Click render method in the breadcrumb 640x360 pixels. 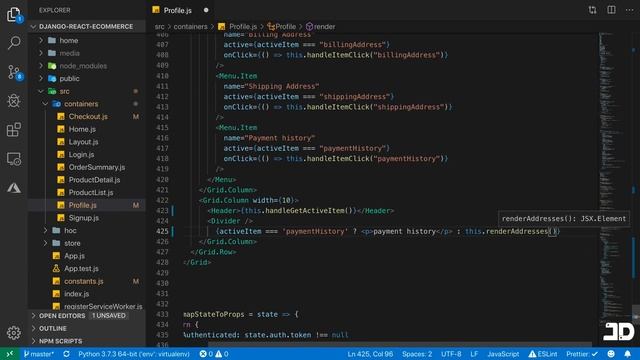point(320,27)
